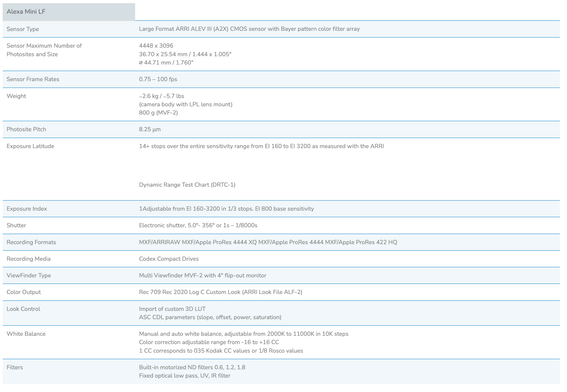Image resolution: width=567 pixels, height=392 pixels.
Task: Click the Built-in motorized ND filters line
Action: 192,367
